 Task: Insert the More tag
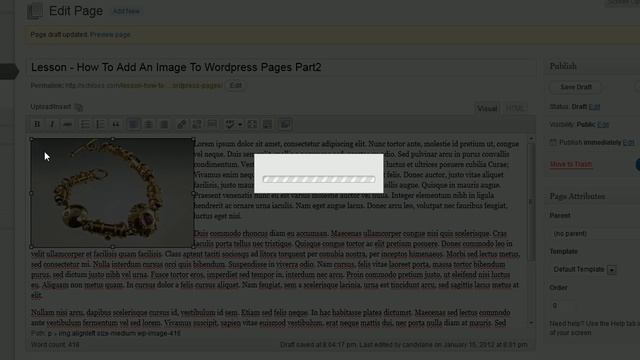[212, 124]
